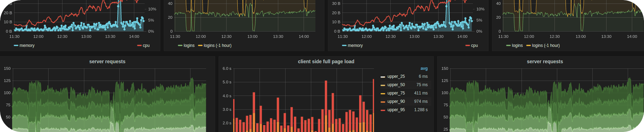Viewport: 644px width, 132px height.
Task: Click the orange color swatch beside upper_90
Action: pos(383,102)
